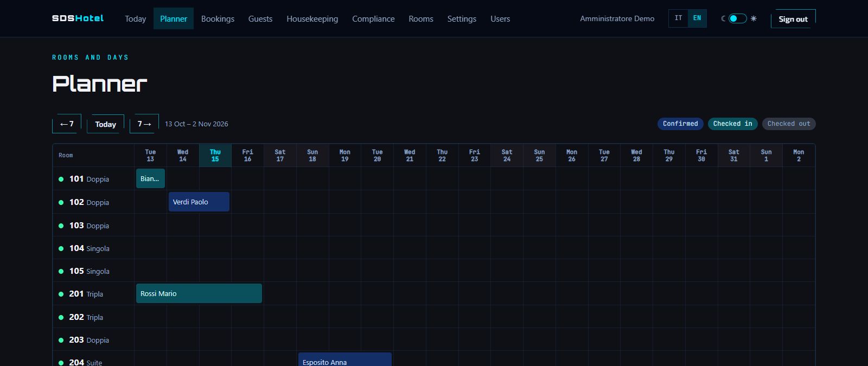The height and width of the screenshot is (366, 868).
Task: Navigate to Compliance
Action: point(373,18)
